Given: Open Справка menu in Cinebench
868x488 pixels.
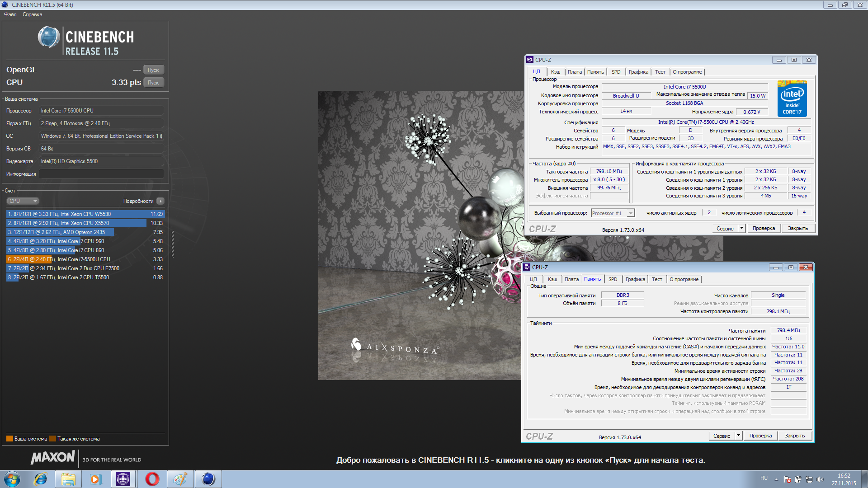Looking at the screenshot, I should click(32, 14).
